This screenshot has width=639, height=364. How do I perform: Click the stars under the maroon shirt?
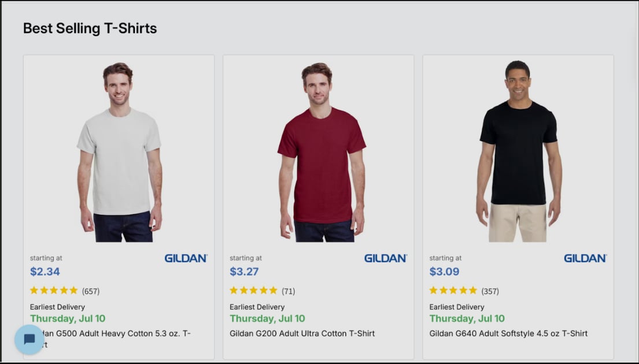pos(253,290)
